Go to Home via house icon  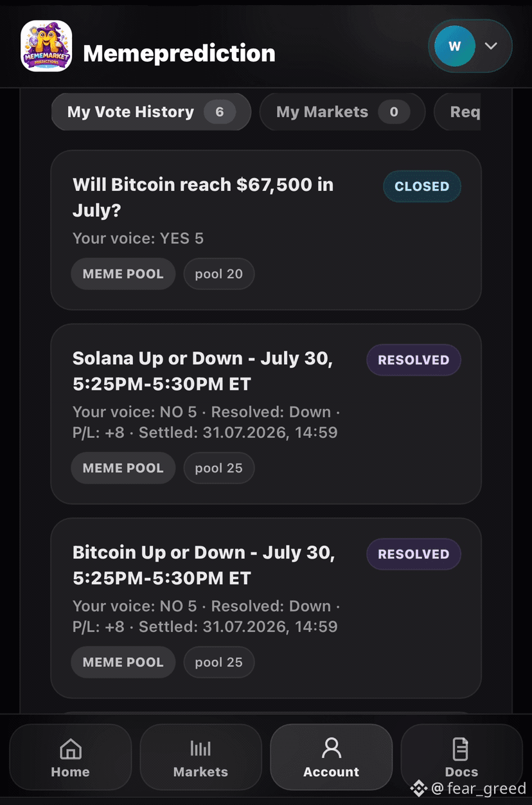tap(71, 749)
